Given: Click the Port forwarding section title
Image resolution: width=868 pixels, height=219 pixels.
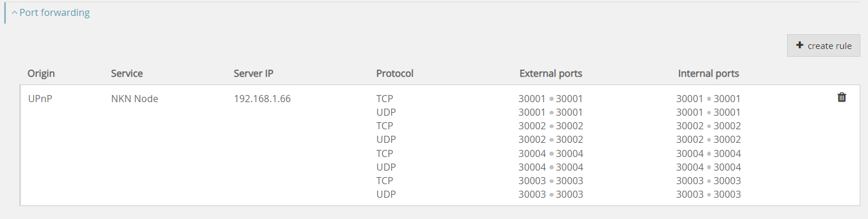Looking at the screenshot, I should pos(54,12).
